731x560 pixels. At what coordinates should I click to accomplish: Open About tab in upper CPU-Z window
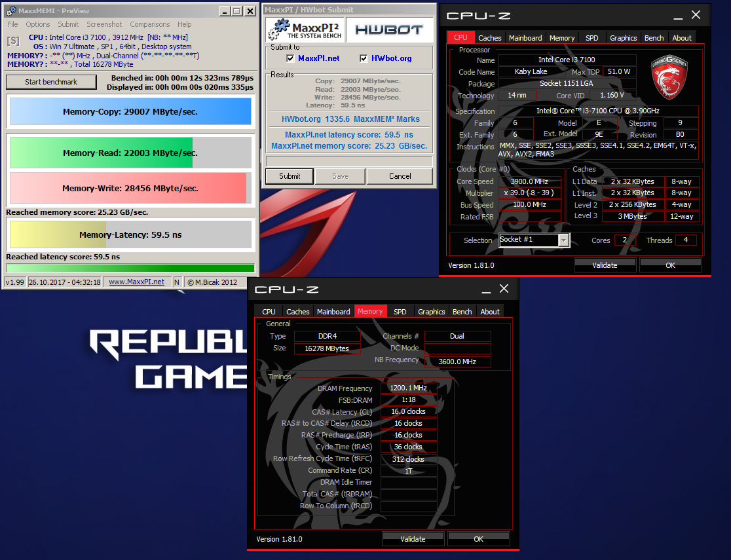(682, 38)
